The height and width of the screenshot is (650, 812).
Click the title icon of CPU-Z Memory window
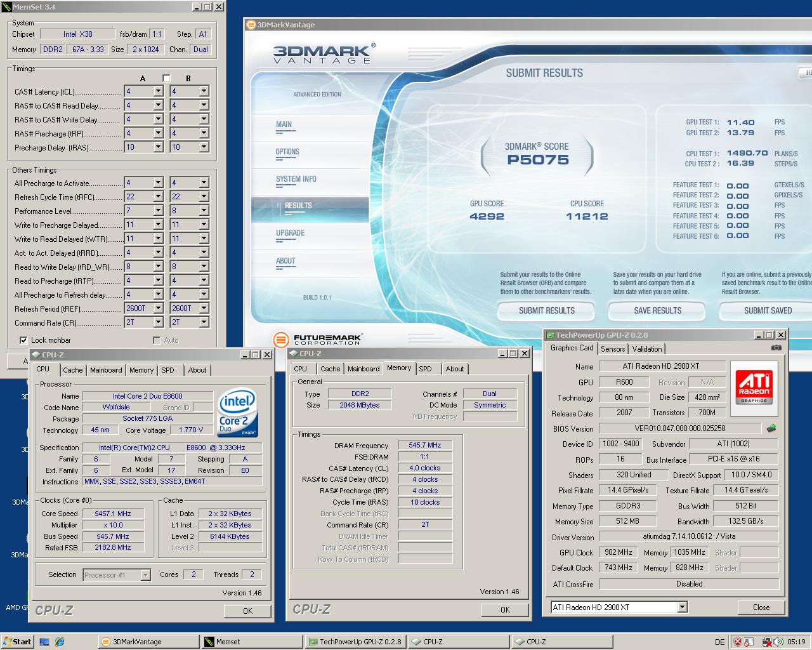pyautogui.click(x=294, y=354)
